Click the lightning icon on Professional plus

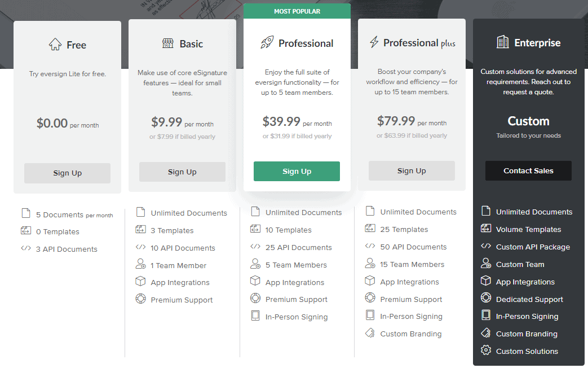click(x=373, y=42)
